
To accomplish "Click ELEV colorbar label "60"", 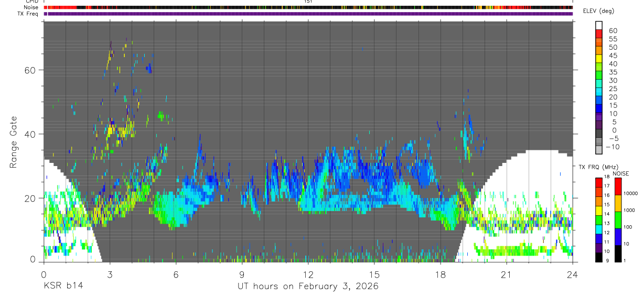I will [612, 31].
